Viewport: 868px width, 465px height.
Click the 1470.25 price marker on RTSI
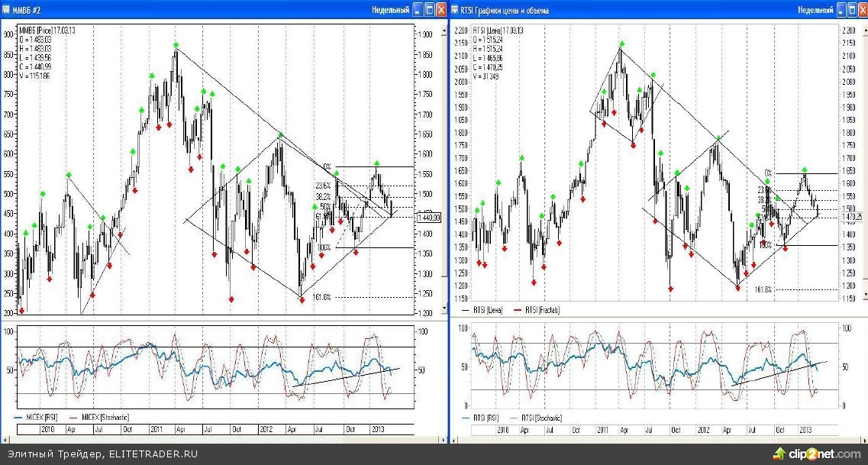(x=853, y=217)
